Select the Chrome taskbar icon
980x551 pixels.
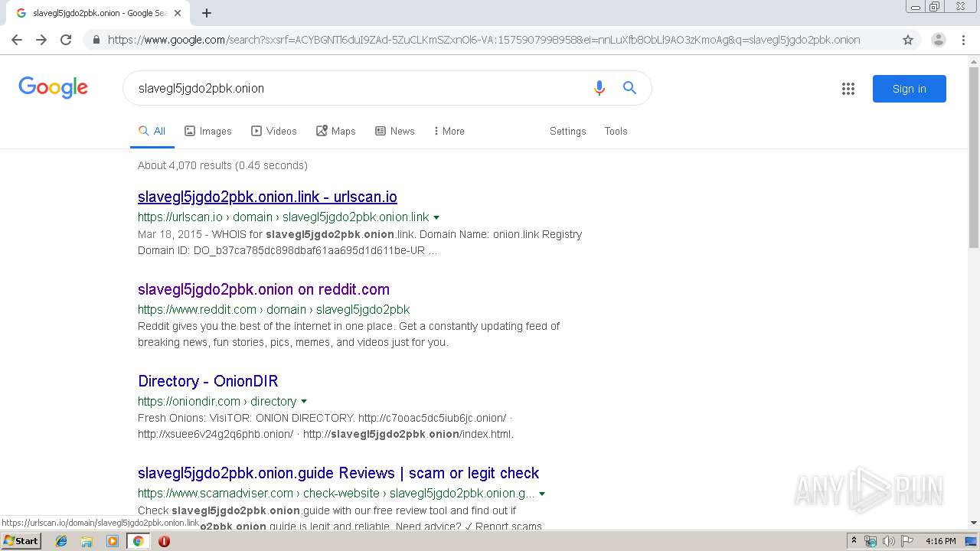(138, 541)
